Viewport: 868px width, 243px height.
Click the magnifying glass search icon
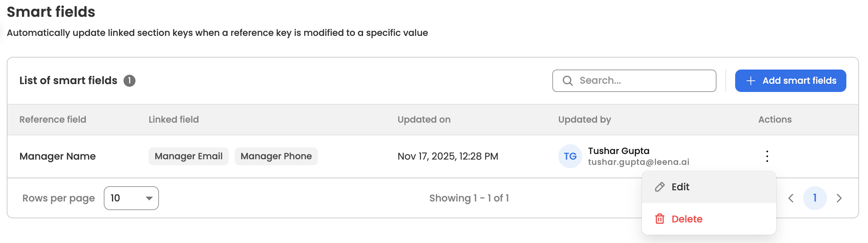coord(567,81)
